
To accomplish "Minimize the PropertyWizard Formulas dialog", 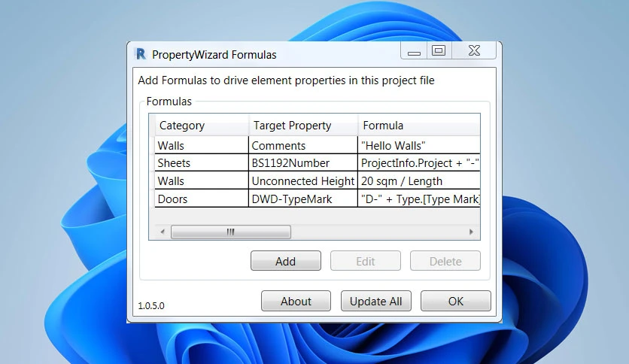I will (x=414, y=51).
